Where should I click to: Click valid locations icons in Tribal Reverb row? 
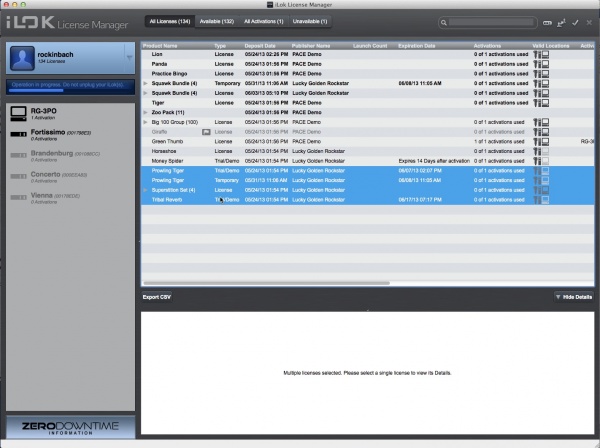pos(541,200)
